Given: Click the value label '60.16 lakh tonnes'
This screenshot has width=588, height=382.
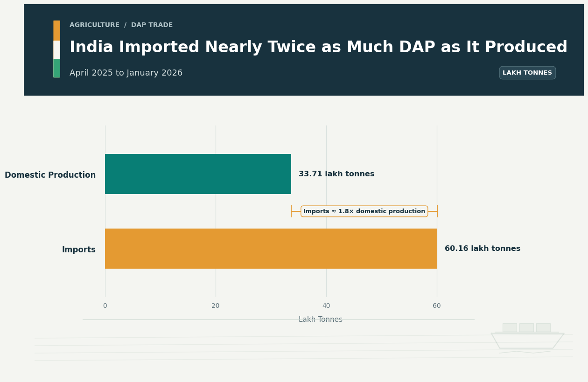Looking at the screenshot, I should coord(483,249).
